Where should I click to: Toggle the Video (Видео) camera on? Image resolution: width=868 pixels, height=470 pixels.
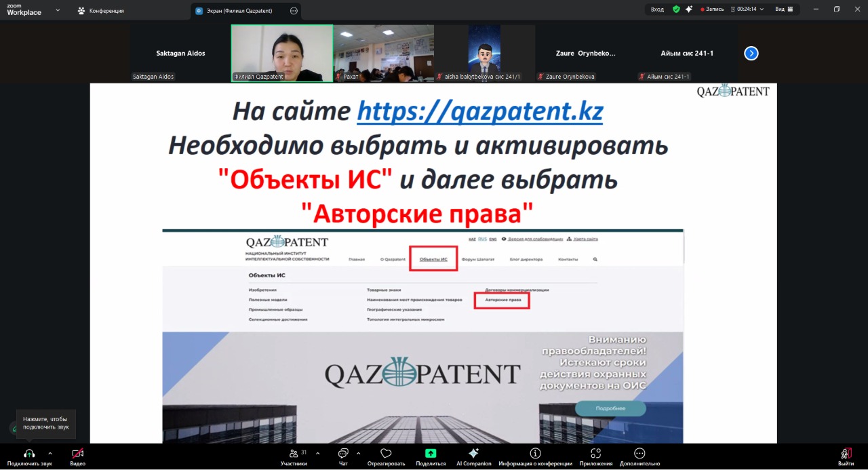pos(77,454)
